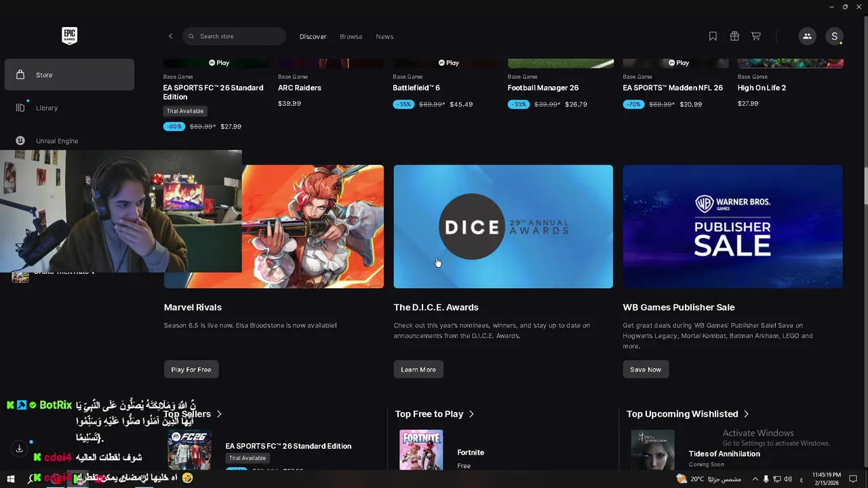Click the -33% Football Manager discount badge
Screen dimensions: 868x488
pyautogui.click(x=518, y=104)
